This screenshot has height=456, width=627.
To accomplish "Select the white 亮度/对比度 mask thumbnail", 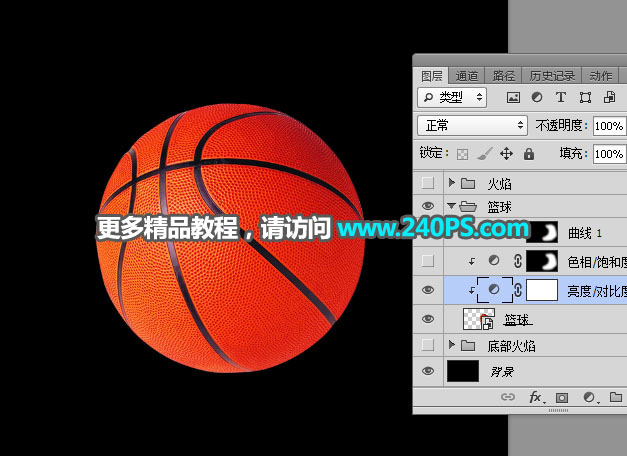I will tap(542, 290).
